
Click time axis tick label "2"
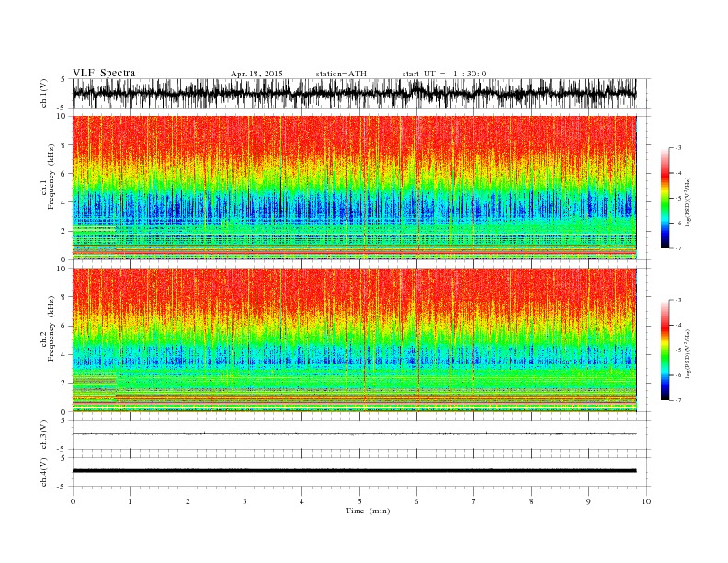[188, 501]
